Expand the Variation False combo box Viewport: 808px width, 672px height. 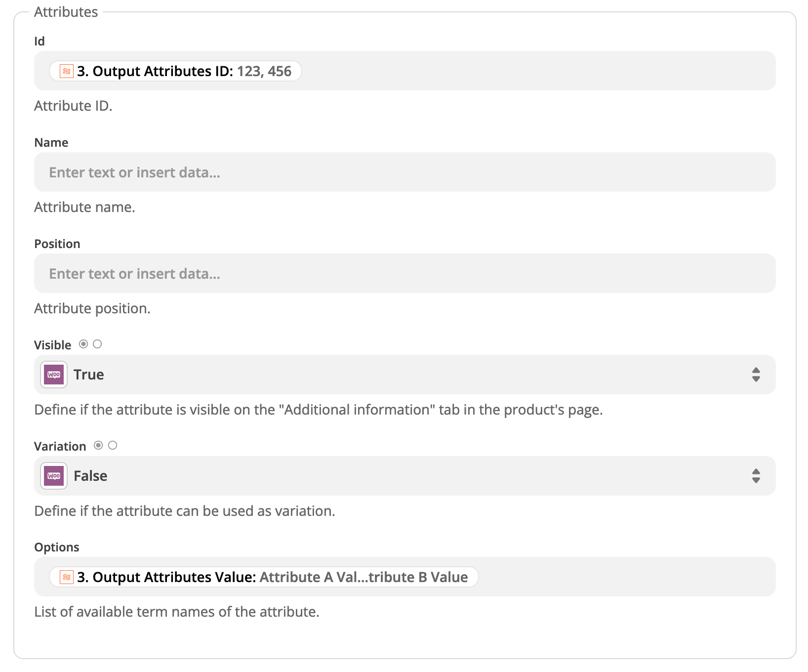coord(395,476)
